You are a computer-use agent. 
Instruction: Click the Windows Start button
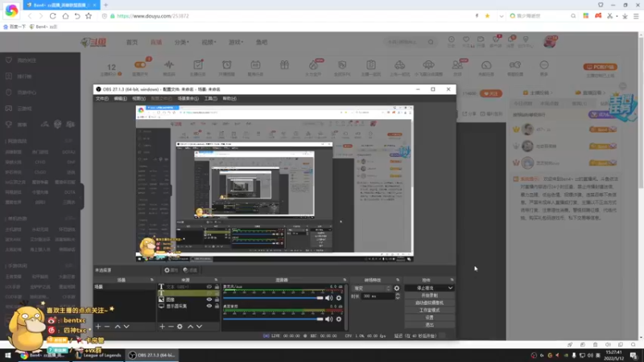tap(8, 356)
